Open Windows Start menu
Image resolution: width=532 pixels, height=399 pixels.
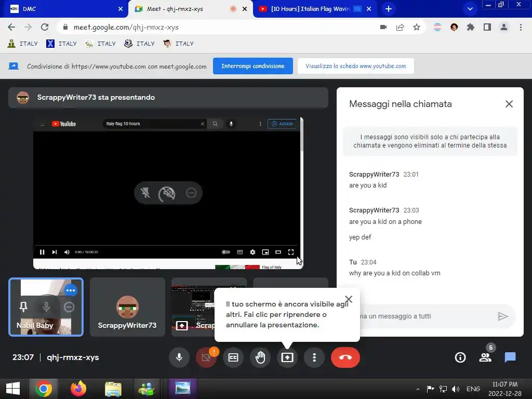(13, 389)
